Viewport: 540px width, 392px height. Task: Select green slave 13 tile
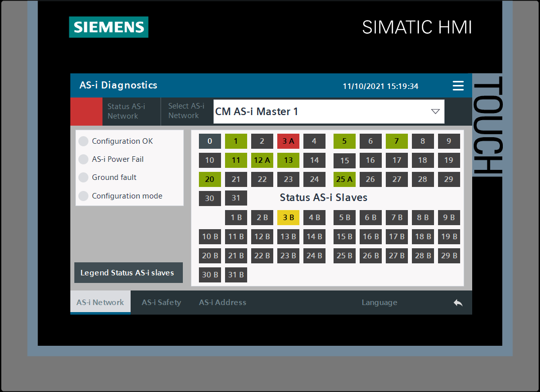click(288, 160)
